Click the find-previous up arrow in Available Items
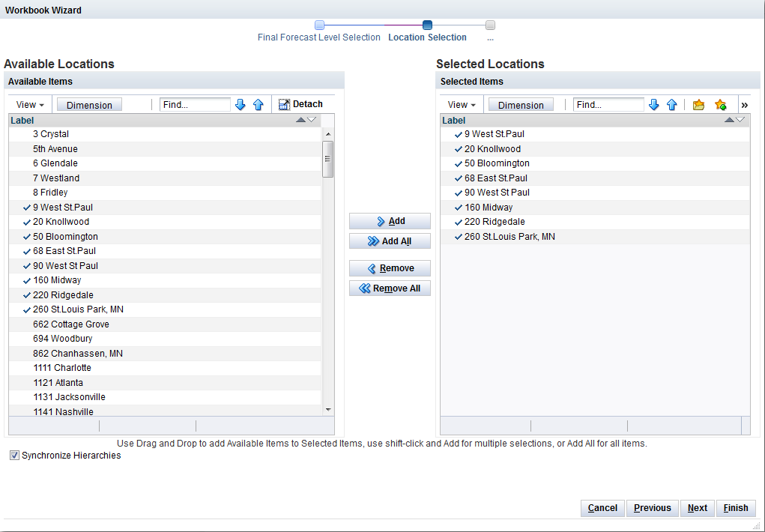The image size is (765, 532). (x=258, y=104)
